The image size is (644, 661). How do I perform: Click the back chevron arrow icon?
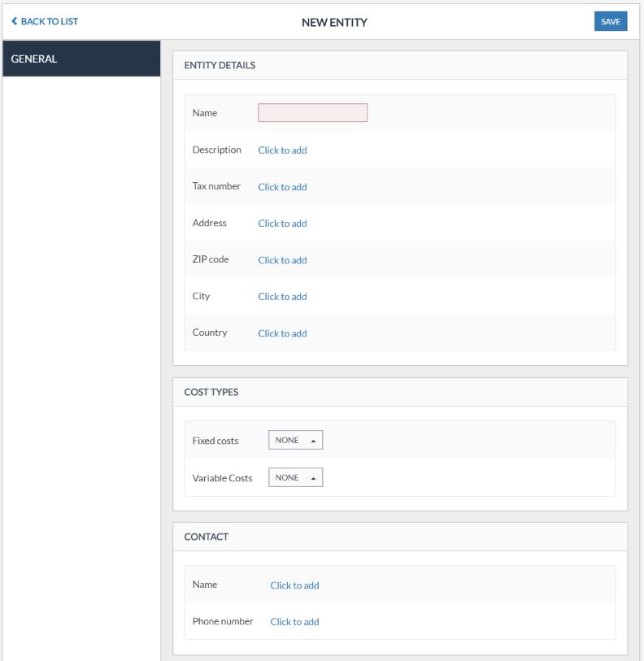(14, 22)
